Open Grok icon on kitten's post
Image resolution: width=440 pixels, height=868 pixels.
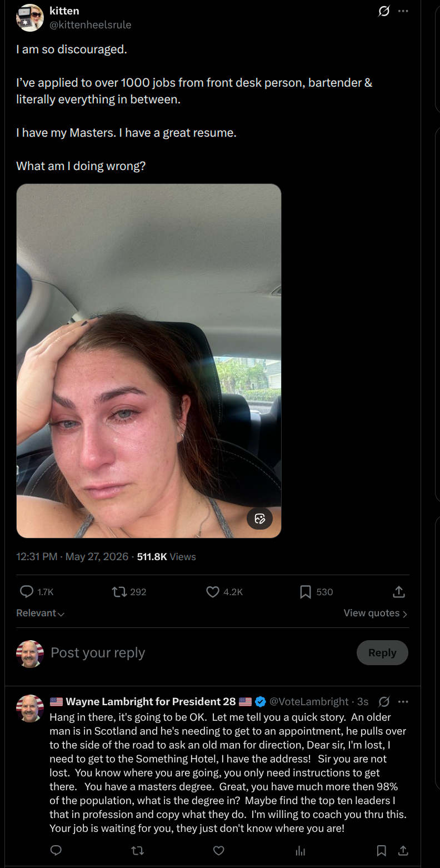(x=384, y=11)
